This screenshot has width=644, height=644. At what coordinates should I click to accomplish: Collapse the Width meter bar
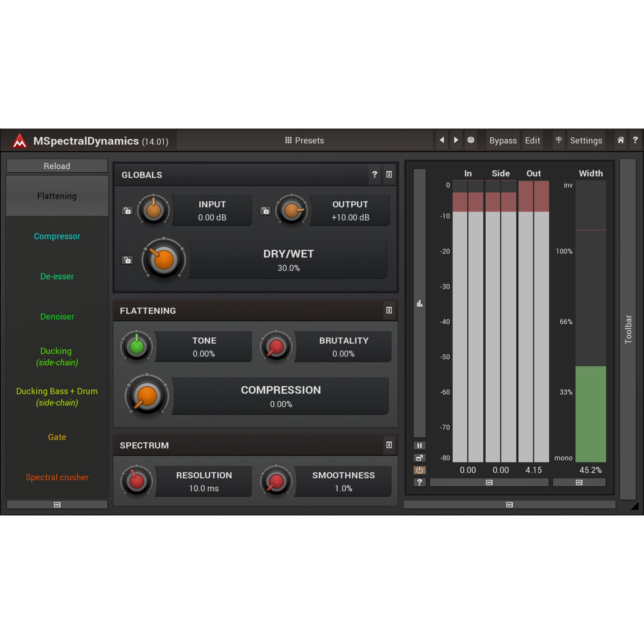pos(579,482)
